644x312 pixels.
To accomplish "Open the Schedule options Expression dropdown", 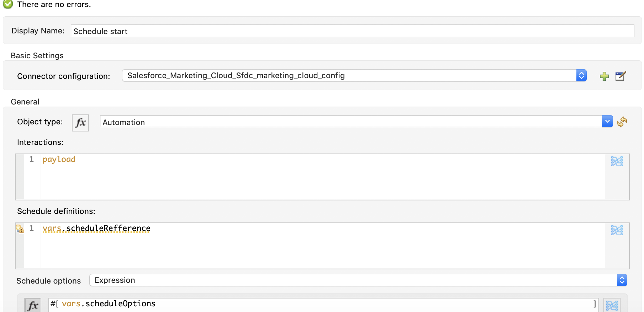I will 621,280.
